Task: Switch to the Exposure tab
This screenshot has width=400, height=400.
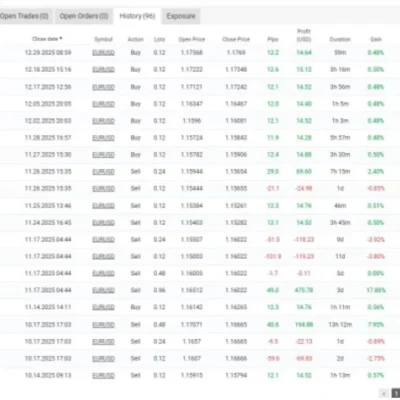Action: pyautogui.click(x=181, y=16)
